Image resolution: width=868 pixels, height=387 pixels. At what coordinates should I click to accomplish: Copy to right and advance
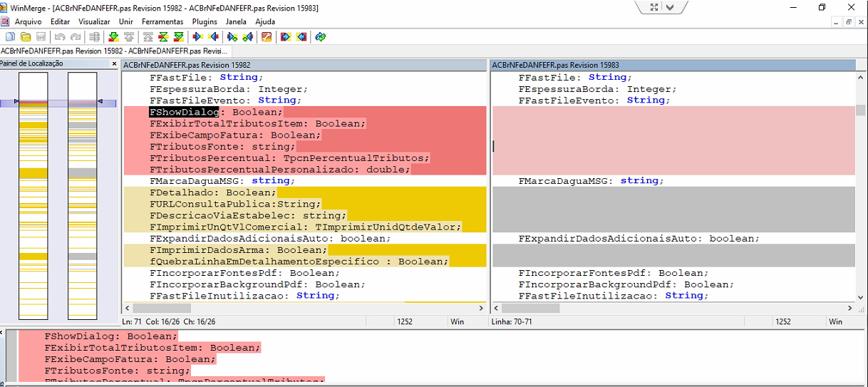click(232, 36)
